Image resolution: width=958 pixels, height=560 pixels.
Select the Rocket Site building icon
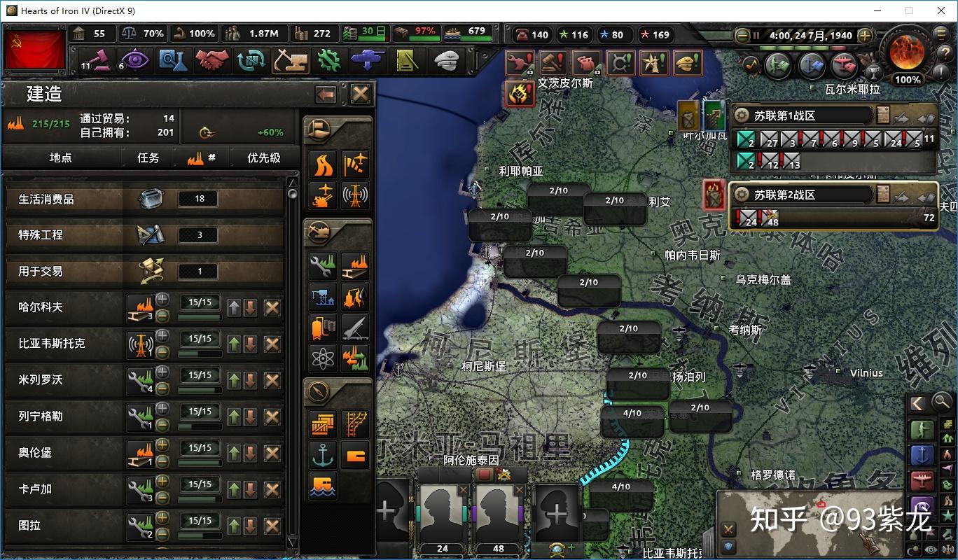click(355, 328)
